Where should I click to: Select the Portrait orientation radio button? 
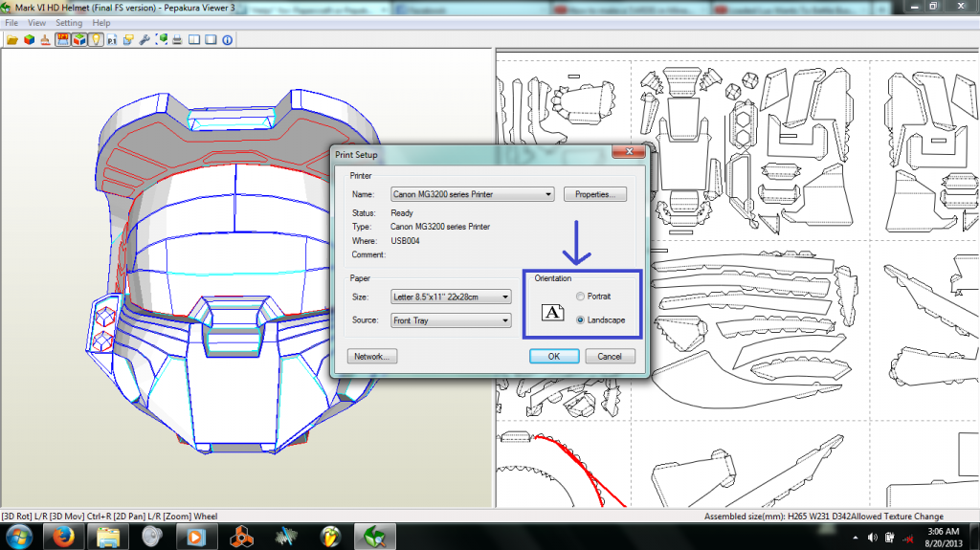pyautogui.click(x=581, y=297)
